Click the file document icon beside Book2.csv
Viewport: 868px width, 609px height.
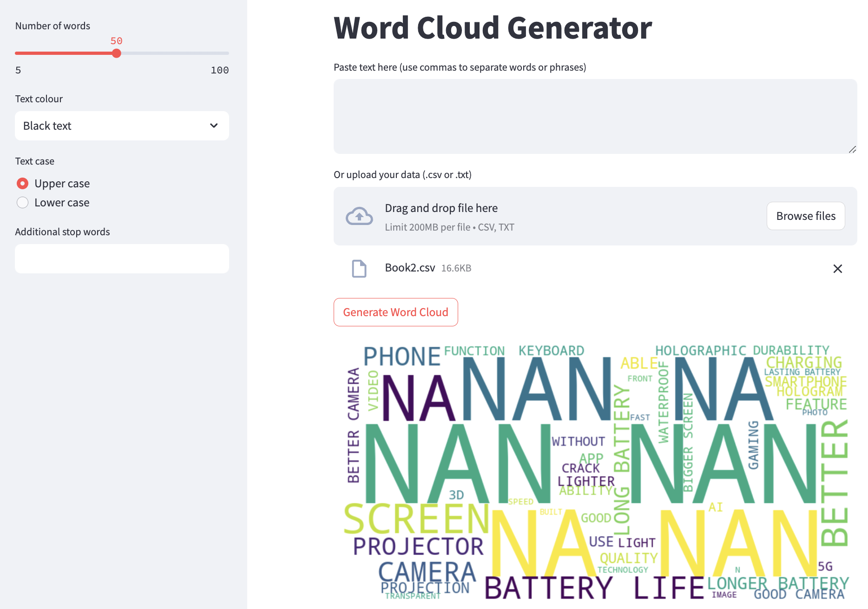359,269
